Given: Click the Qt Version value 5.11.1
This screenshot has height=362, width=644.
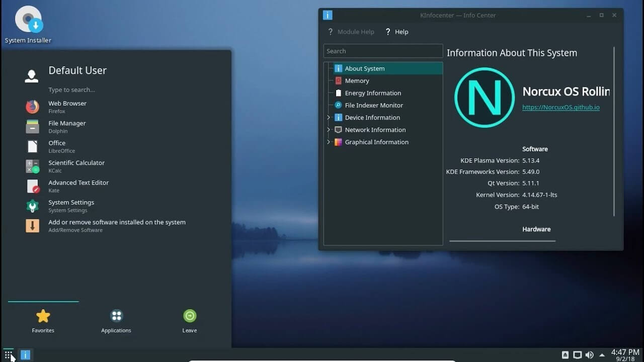Looking at the screenshot, I should [531, 184].
